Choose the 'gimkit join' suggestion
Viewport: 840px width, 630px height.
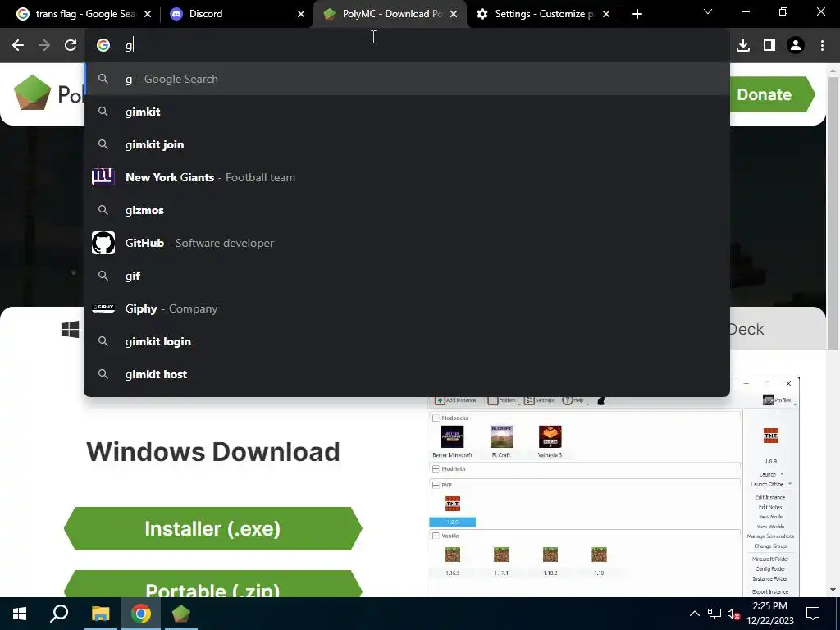pos(407,144)
